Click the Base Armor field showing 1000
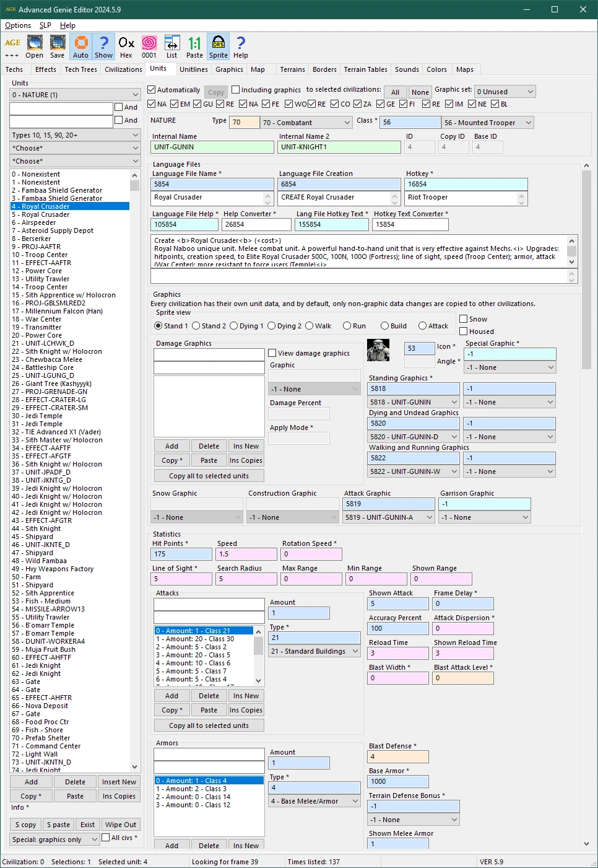This screenshot has height=868, width=598. [398, 781]
